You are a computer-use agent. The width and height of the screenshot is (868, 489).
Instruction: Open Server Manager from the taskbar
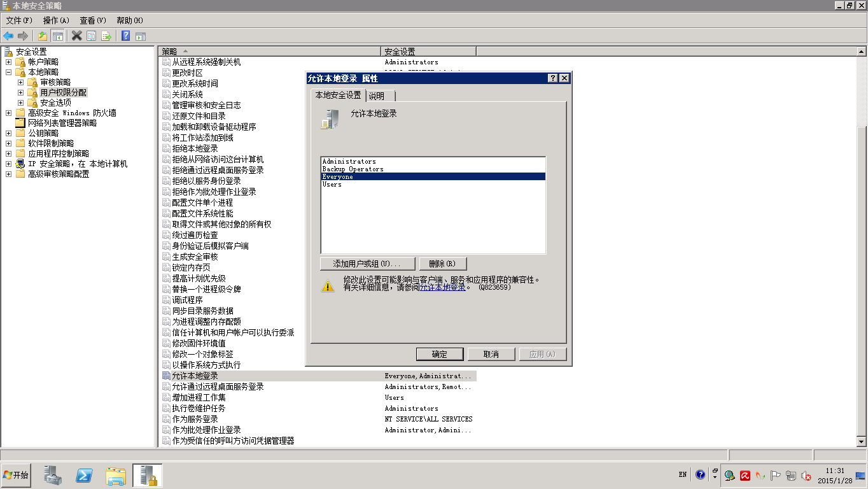pyautogui.click(x=53, y=475)
